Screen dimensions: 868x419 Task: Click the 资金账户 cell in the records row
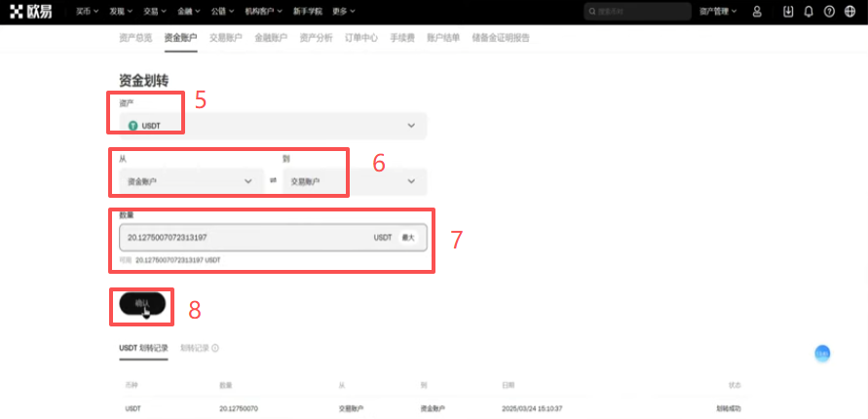tap(433, 408)
